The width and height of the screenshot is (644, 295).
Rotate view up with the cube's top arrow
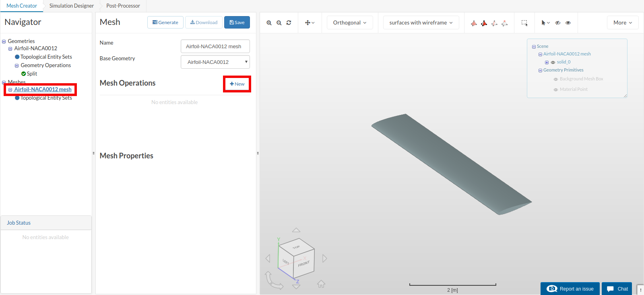coord(296,230)
